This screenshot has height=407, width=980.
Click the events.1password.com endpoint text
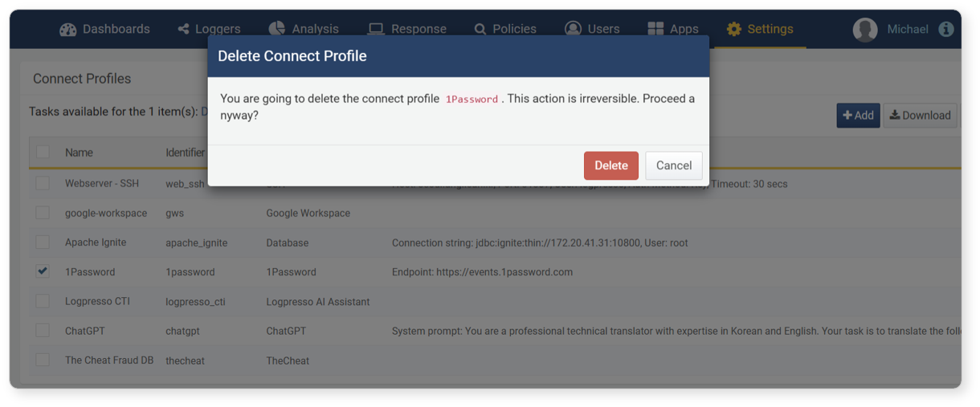click(x=482, y=272)
